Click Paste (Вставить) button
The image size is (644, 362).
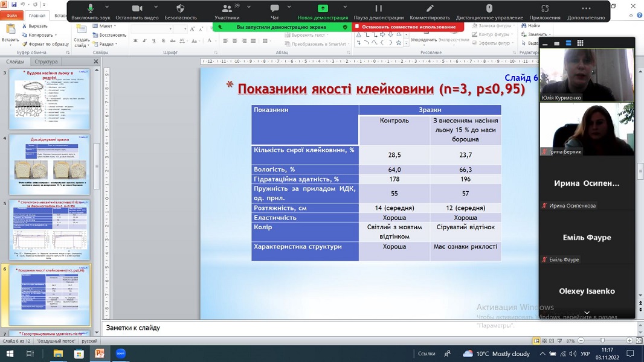coord(10,34)
